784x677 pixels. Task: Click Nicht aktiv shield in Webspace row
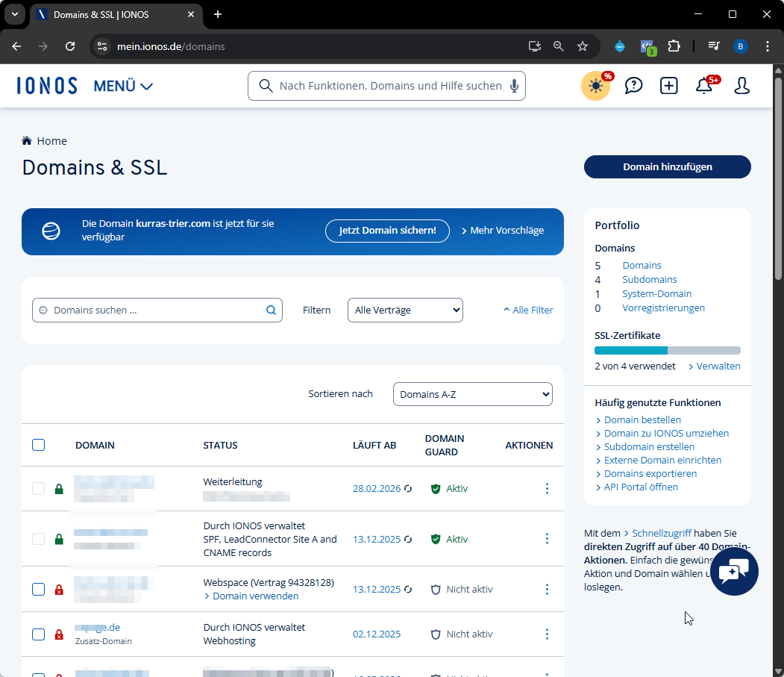click(436, 590)
